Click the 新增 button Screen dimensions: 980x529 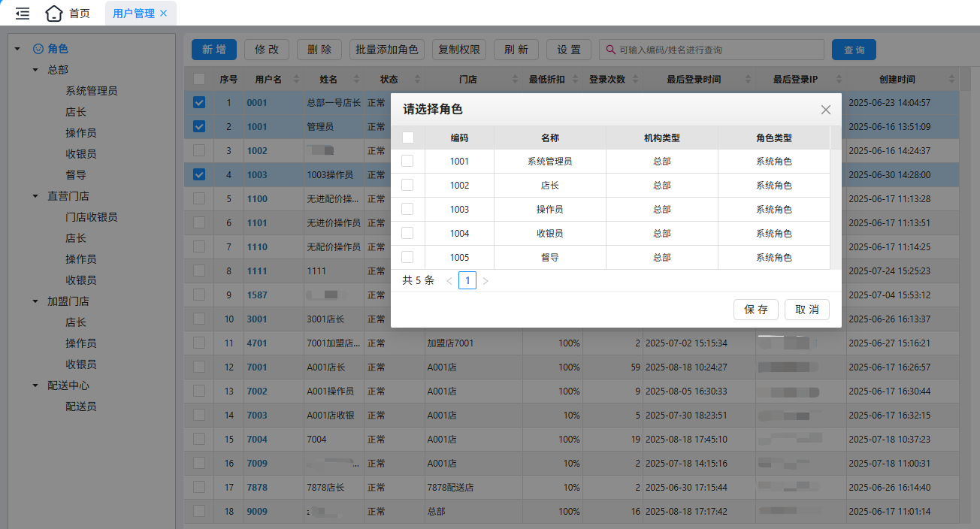[214, 50]
